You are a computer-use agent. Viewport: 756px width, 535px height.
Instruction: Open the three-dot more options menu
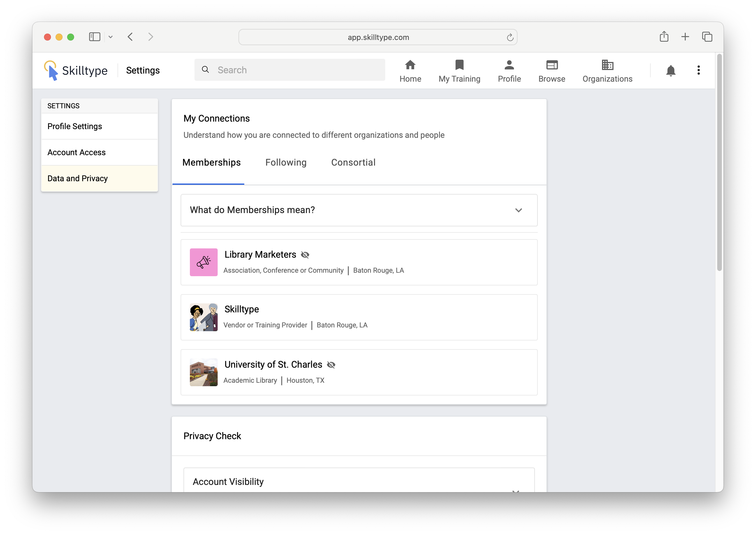point(698,70)
